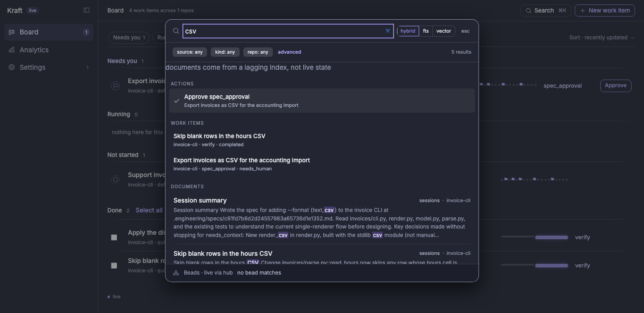Select fts search mode
Screen dimensions: 644x313
tap(426, 31)
